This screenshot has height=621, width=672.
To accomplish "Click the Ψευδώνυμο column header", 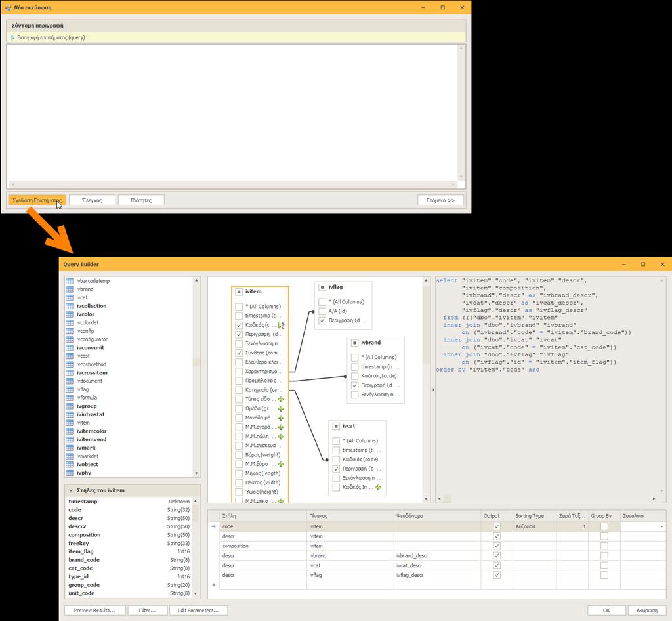I will 437,516.
